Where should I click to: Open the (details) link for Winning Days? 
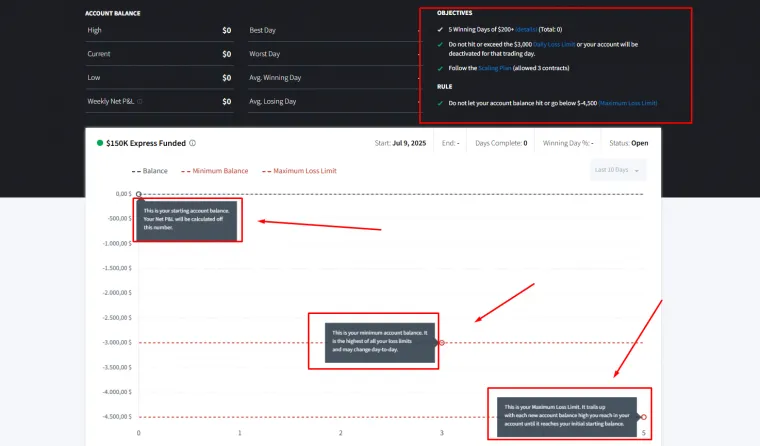pos(526,30)
